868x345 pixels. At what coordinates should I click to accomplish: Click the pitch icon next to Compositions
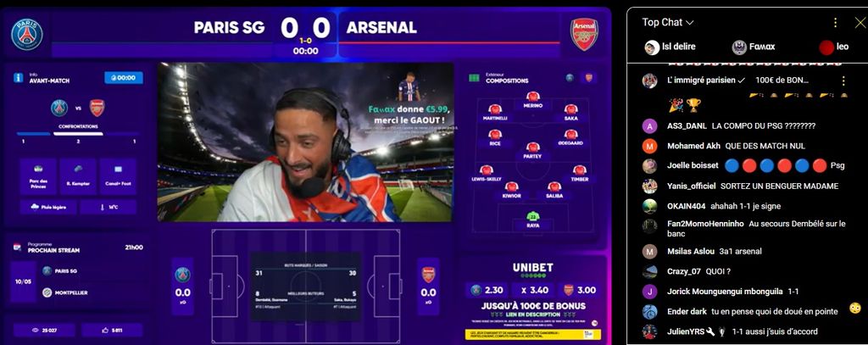474,77
